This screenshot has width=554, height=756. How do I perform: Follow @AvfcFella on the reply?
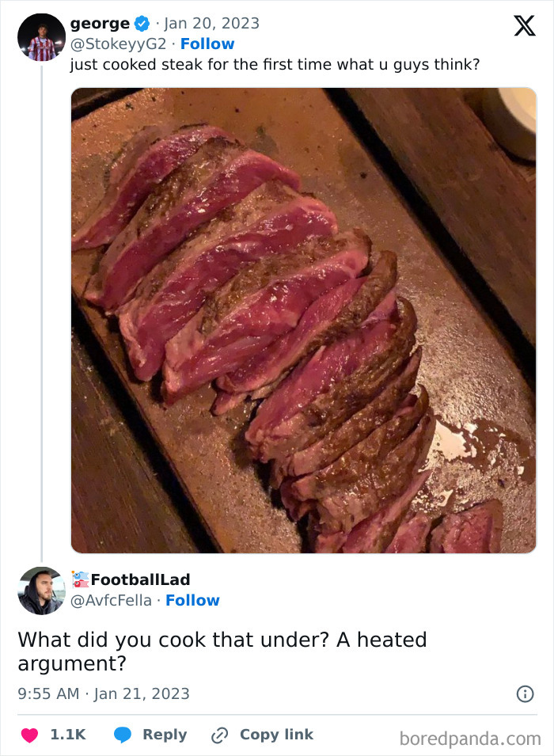coord(194,600)
